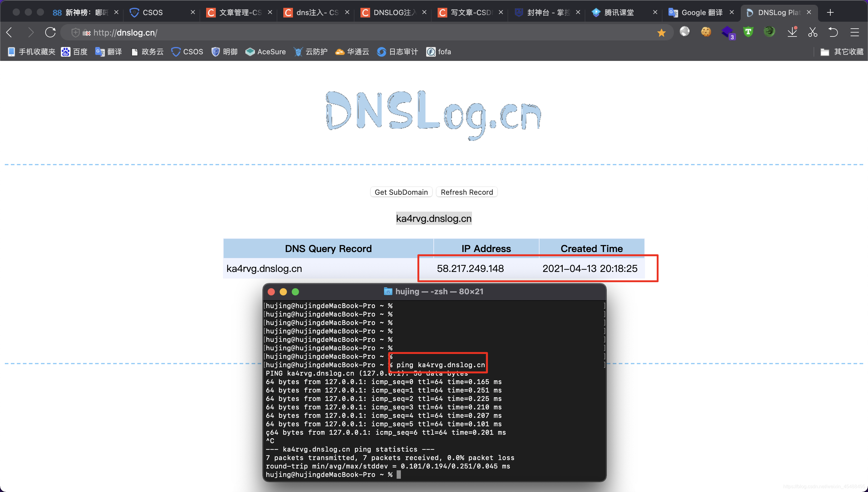Viewport: 868px width, 492px height.
Task: Zoom the Terminal with green button
Action: click(296, 292)
